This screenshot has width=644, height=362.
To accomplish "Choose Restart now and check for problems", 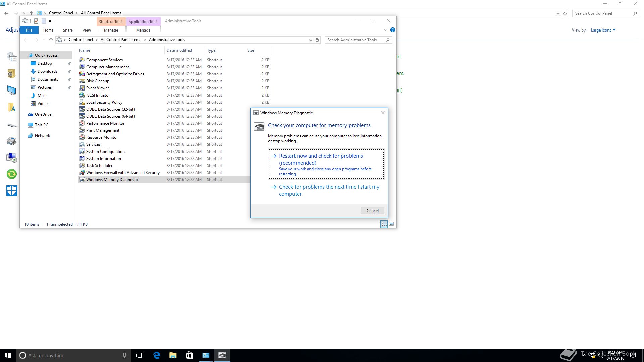I will tap(326, 164).
